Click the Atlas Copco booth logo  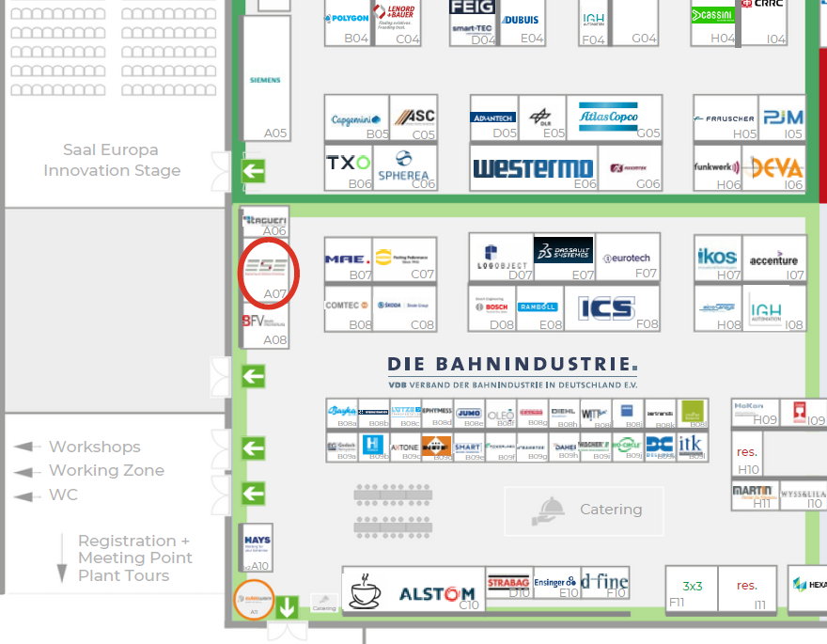(608, 118)
